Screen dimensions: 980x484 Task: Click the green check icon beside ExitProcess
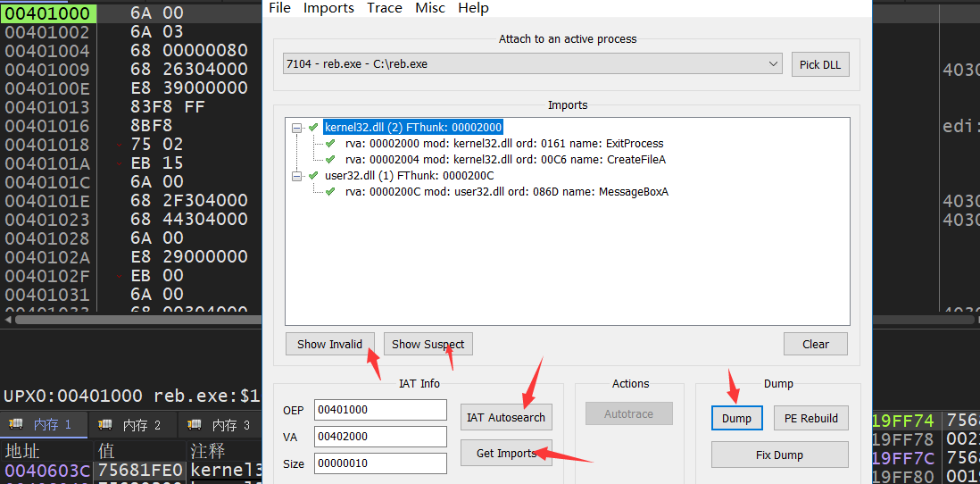[330, 143]
